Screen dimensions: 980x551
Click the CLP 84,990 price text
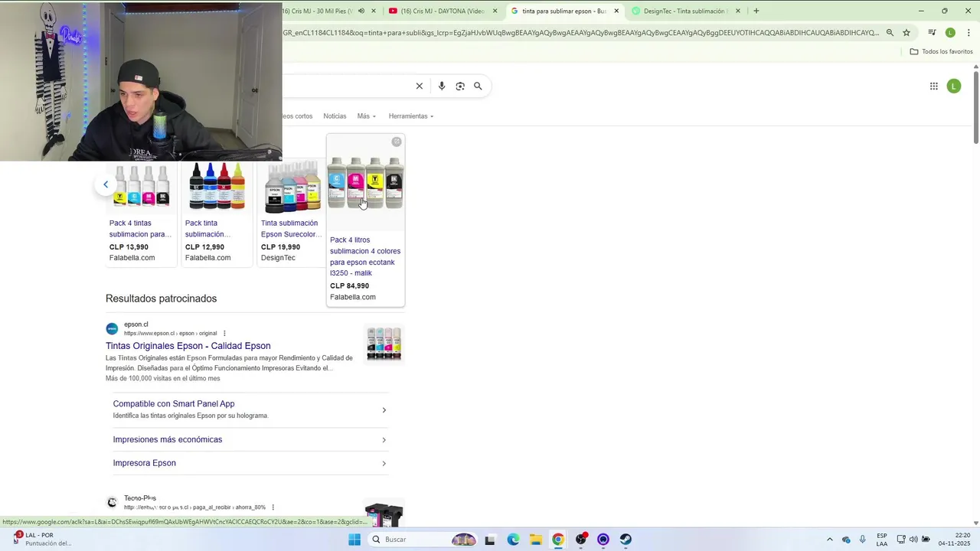point(349,286)
